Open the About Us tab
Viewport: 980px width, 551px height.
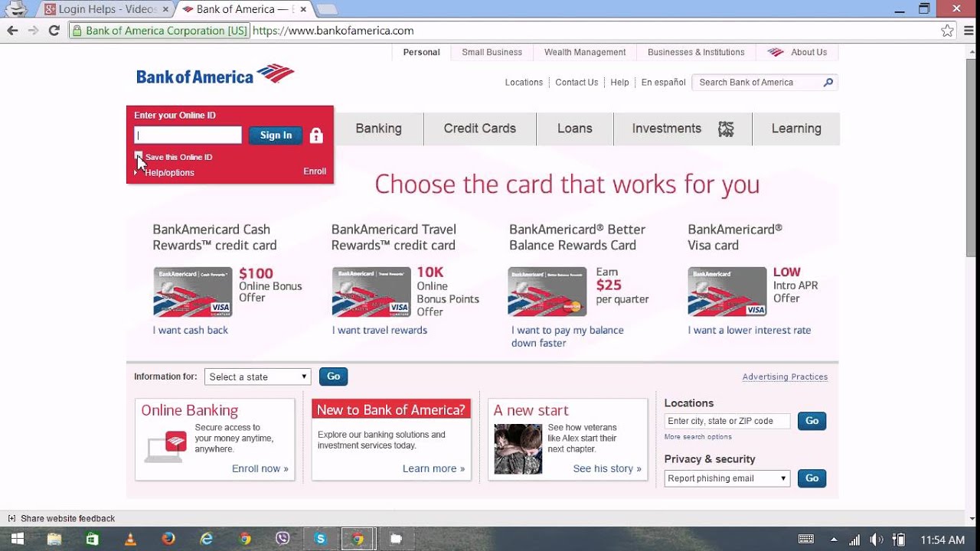pos(797,53)
